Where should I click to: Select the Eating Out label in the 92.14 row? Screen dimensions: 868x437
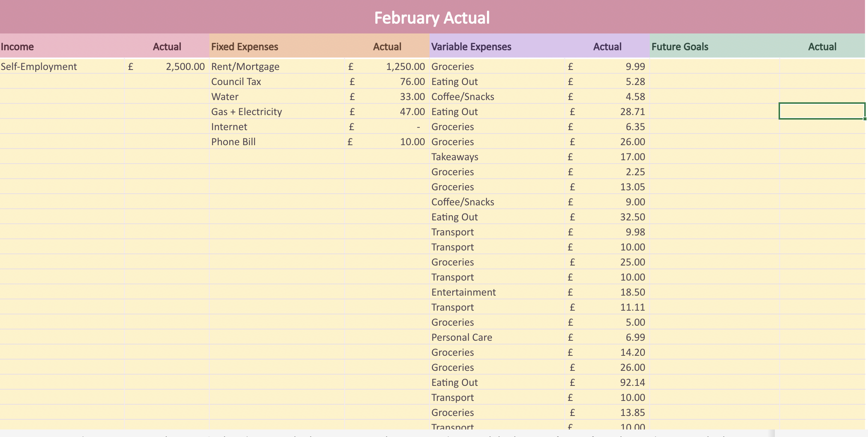[497, 382]
